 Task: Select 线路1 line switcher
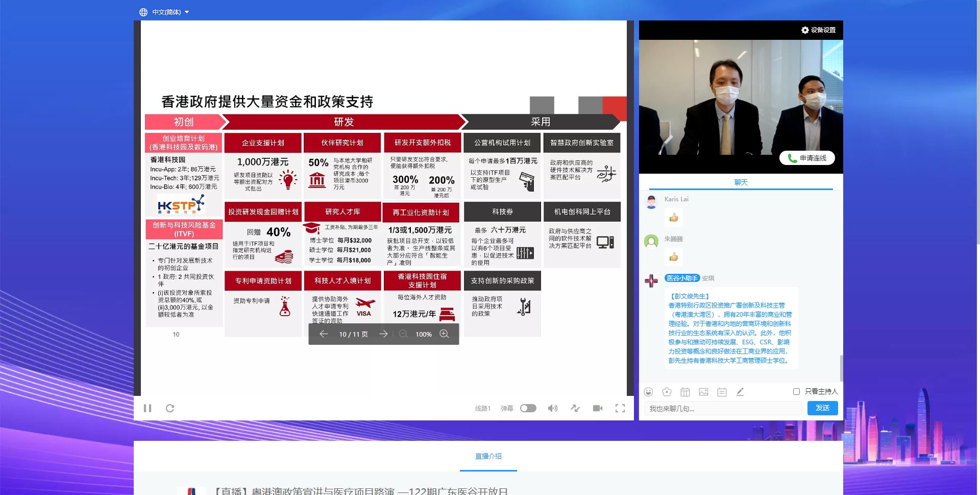pos(482,409)
